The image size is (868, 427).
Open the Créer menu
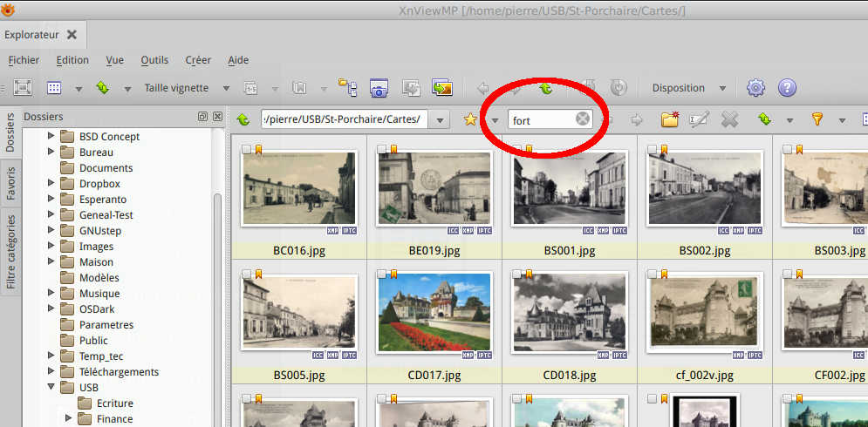pyautogui.click(x=198, y=60)
